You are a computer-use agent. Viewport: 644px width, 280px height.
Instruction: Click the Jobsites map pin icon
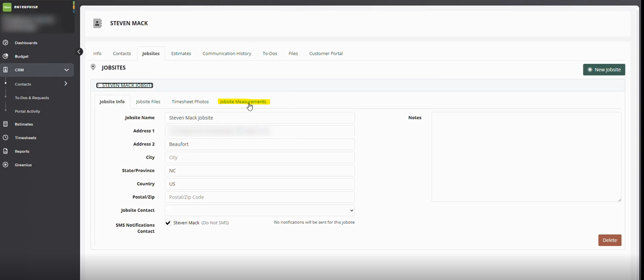point(93,67)
